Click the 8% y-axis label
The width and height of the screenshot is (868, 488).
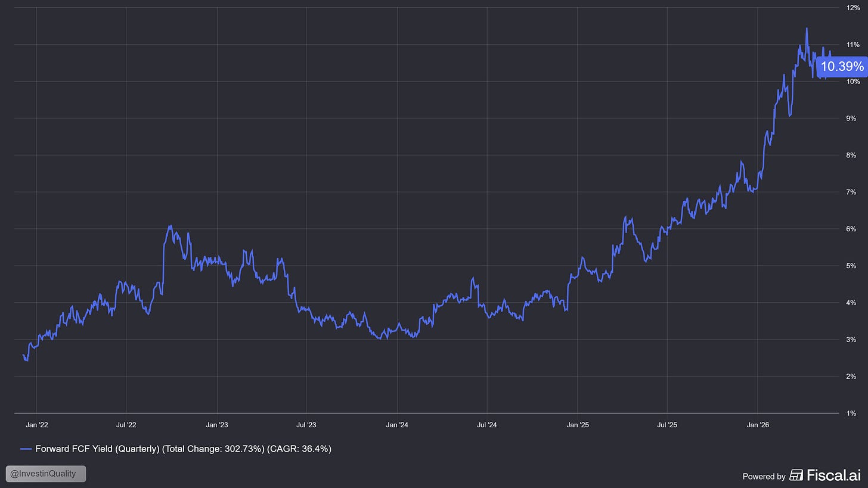tap(852, 156)
